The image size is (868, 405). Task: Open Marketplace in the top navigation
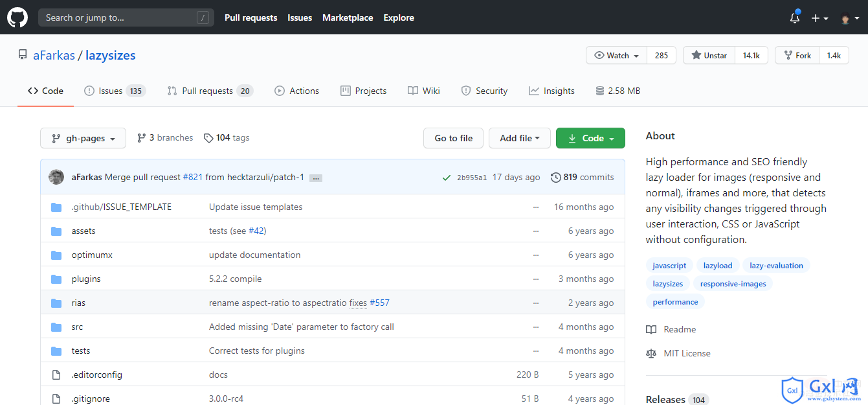[348, 17]
